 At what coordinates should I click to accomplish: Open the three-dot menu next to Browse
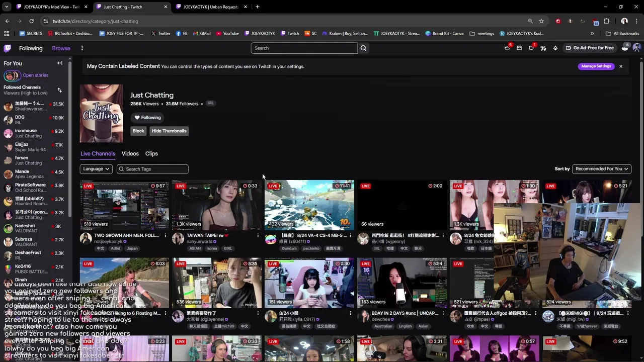click(82, 48)
